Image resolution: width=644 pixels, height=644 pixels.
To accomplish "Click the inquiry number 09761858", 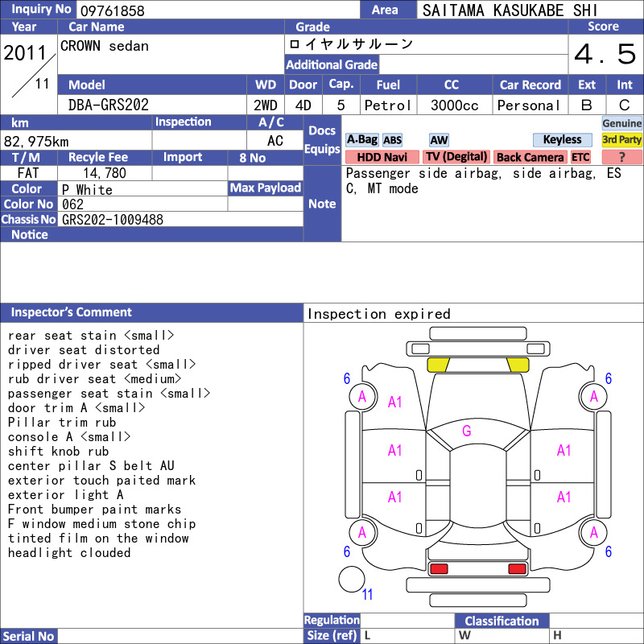I will [112, 10].
